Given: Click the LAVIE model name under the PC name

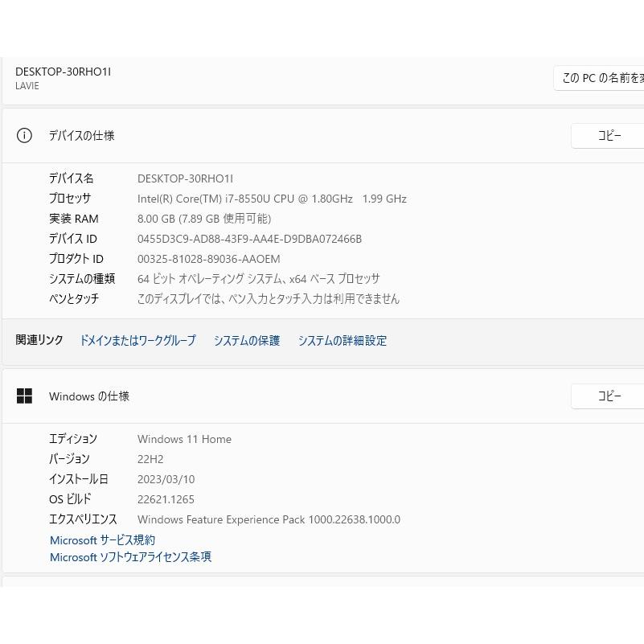Looking at the screenshot, I should [x=27, y=86].
